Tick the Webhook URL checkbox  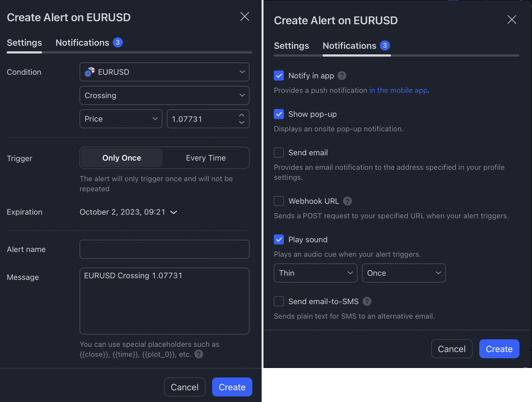coord(279,201)
